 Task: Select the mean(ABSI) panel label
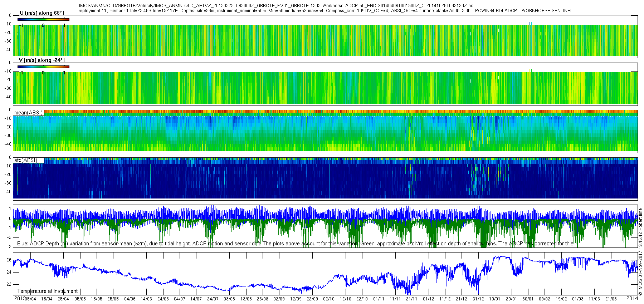(29, 113)
